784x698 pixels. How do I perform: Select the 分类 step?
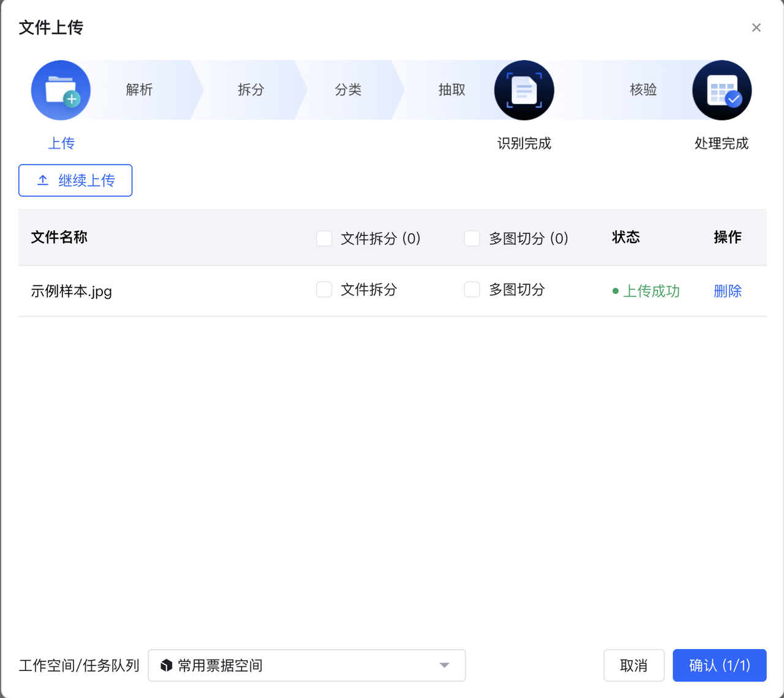click(x=348, y=89)
